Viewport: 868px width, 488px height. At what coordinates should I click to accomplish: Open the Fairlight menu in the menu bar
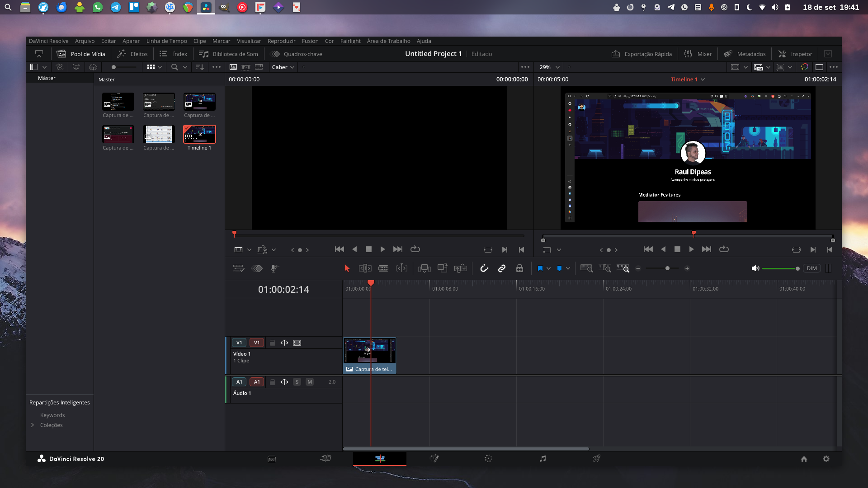point(351,41)
